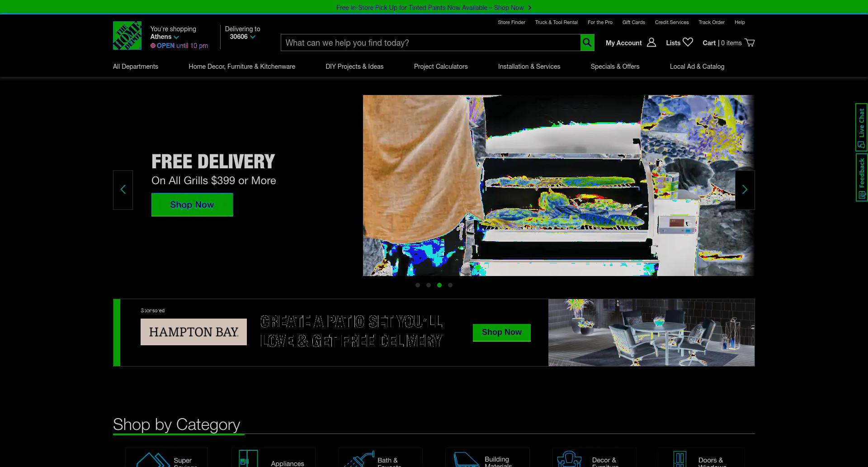Click 'Shop by Category' heading
868x467 pixels.
click(177, 424)
